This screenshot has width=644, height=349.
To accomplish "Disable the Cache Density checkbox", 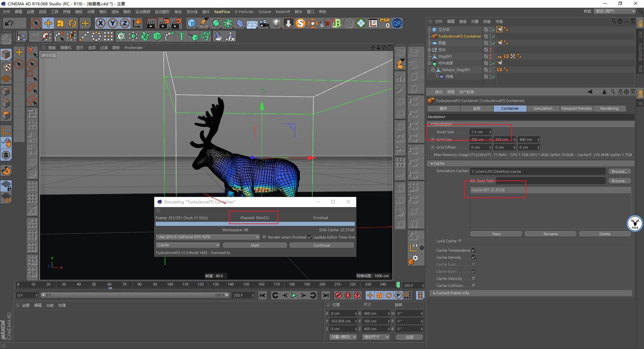I will point(474,257).
